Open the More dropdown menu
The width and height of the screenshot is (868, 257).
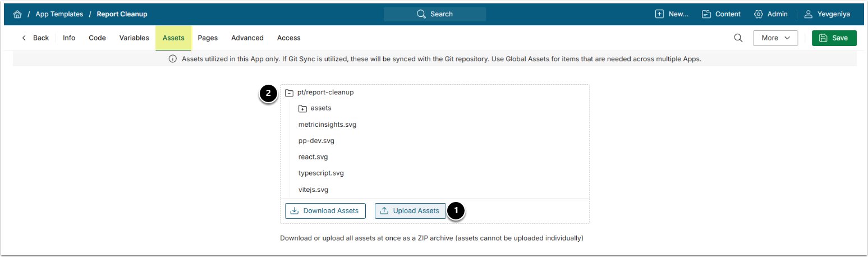(775, 38)
